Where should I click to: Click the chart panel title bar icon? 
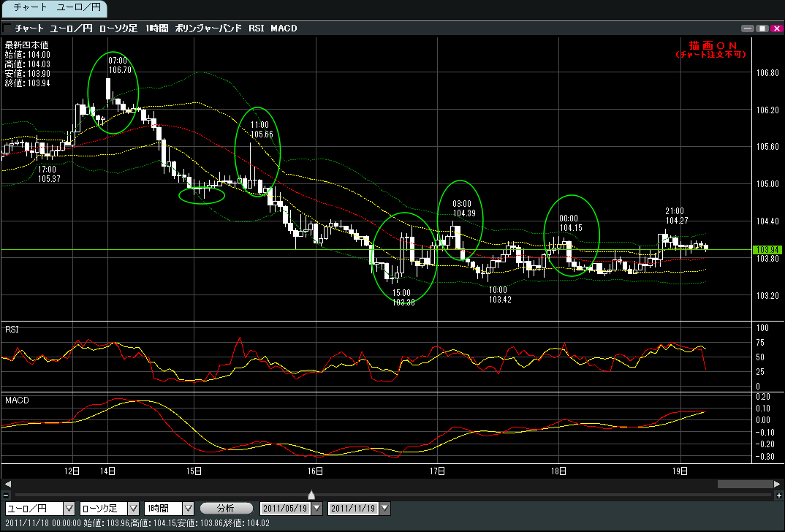[7, 28]
